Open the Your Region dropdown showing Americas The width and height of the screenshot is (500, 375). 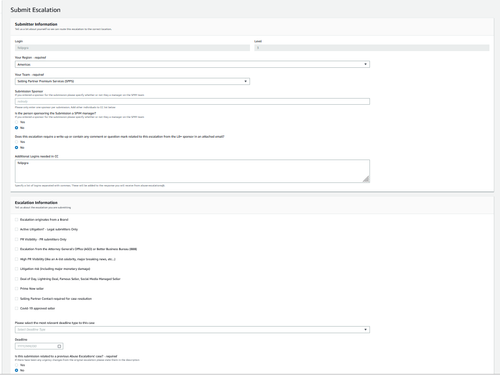tap(192, 64)
